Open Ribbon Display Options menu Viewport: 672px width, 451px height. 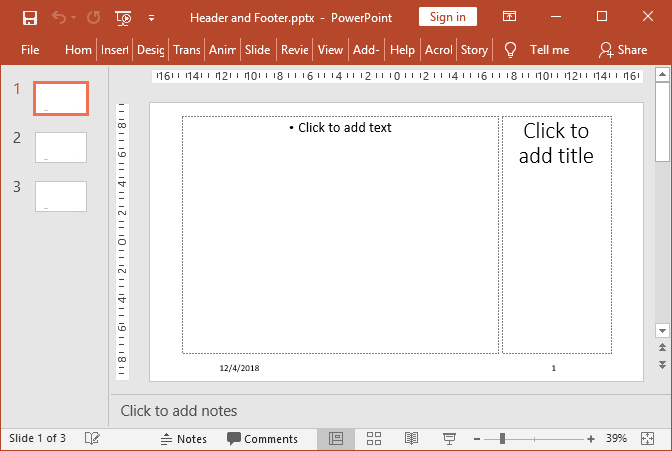[x=510, y=17]
